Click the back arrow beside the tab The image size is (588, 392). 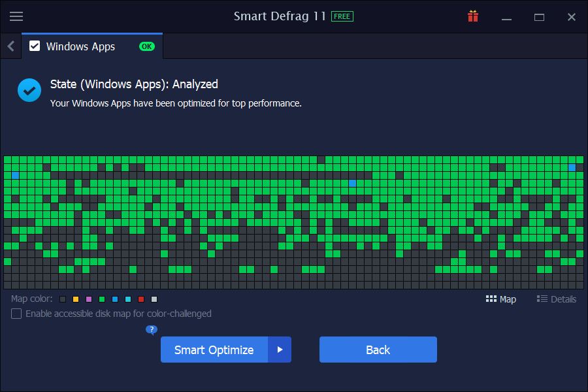[x=10, y=46]
